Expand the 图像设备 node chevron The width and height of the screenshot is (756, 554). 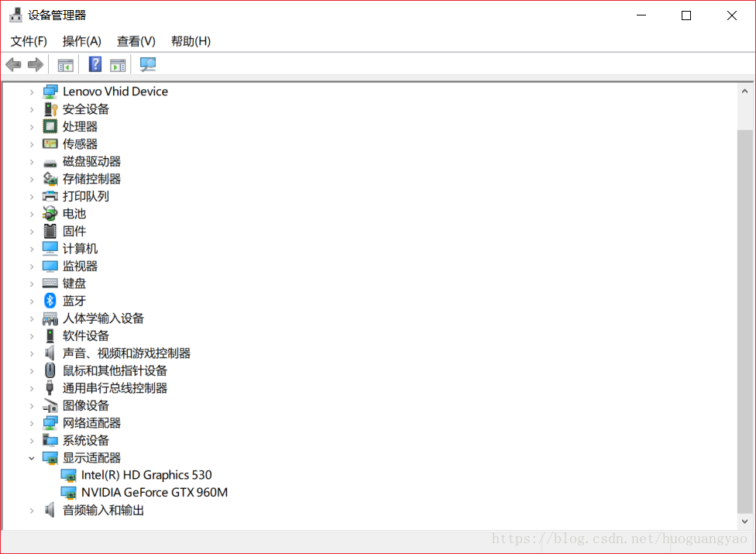click(x=32, y=405)
